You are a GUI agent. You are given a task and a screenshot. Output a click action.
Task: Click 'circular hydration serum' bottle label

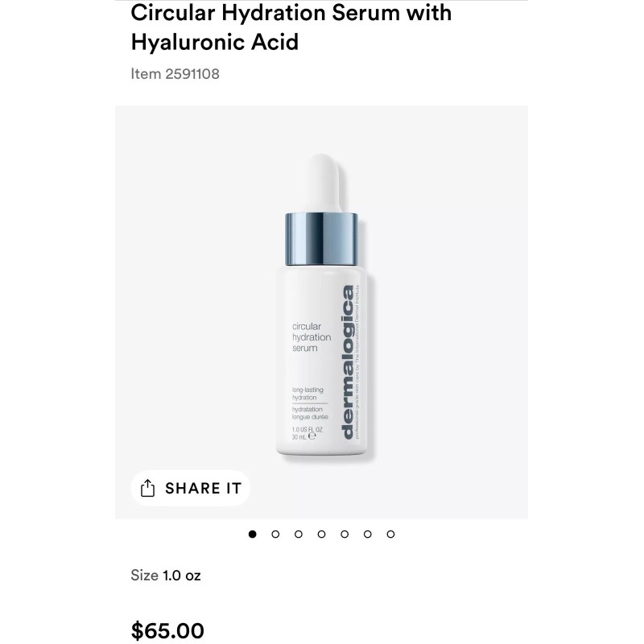(312, 337)
